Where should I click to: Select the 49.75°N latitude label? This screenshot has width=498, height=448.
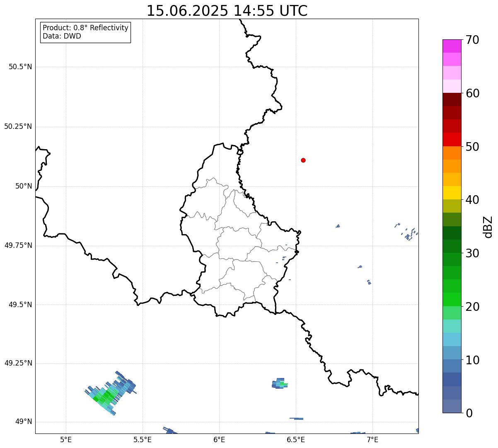(18, 245)
